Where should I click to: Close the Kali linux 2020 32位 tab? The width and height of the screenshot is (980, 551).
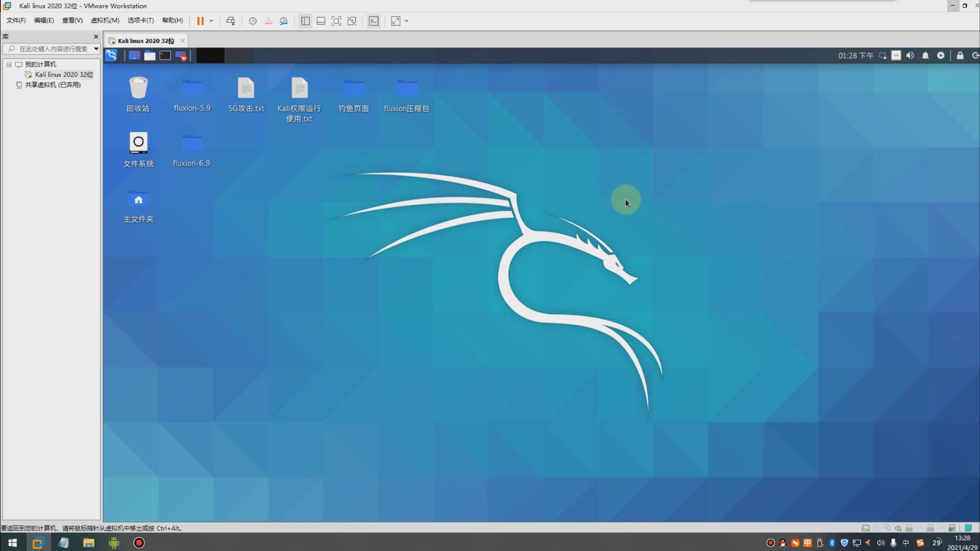pyautogui.click(x=182, y=41)
